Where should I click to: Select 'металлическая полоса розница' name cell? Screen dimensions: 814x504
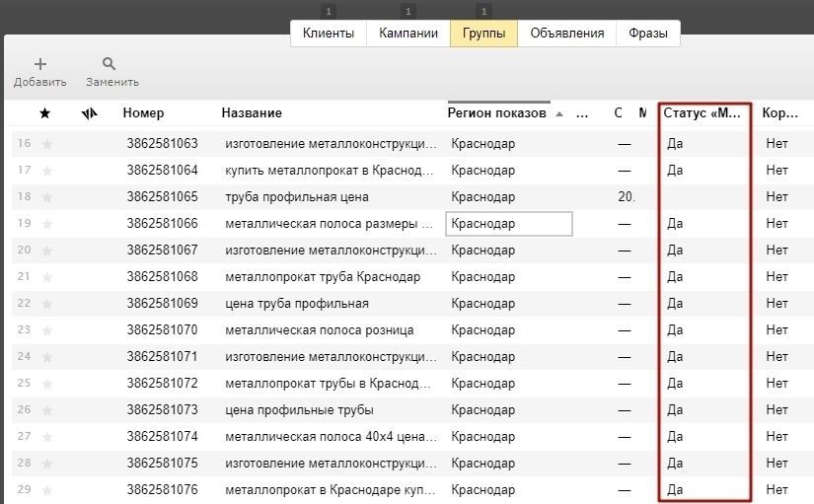pos(320,330)
